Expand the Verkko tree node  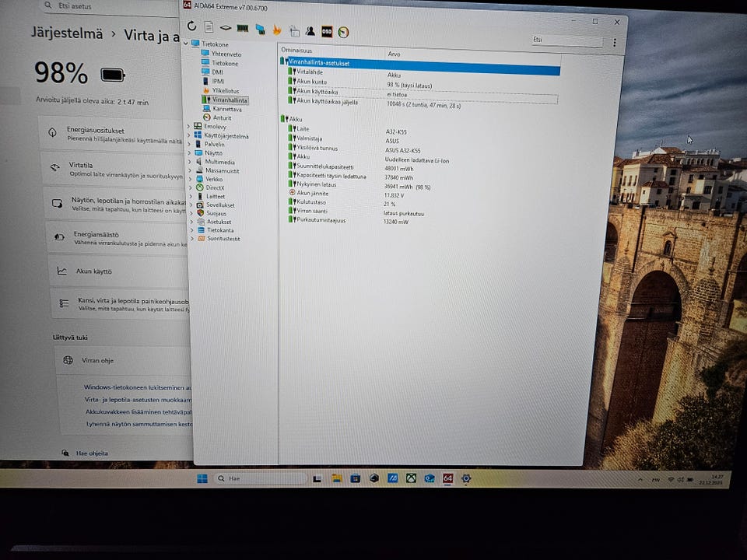[191, 179]
